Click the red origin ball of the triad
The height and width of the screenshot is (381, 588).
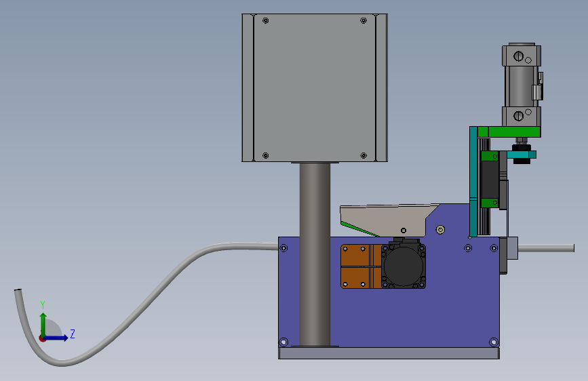pos(42,338)
